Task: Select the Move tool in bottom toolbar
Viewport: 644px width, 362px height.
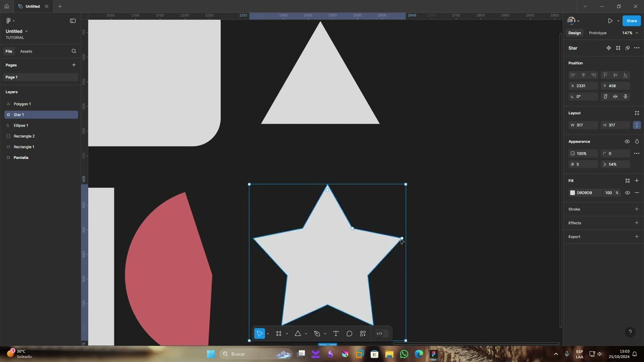Action: (260, 333)
